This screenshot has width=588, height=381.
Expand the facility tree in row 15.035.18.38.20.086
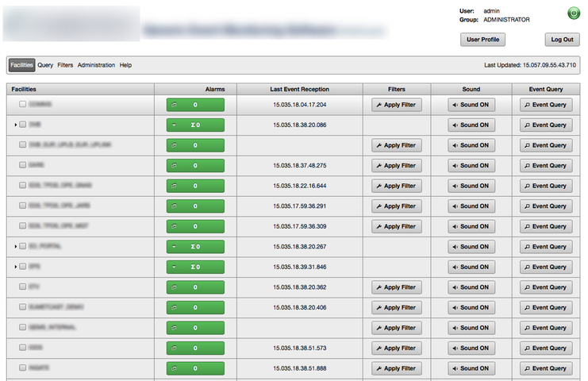click(x=15, y=125)
